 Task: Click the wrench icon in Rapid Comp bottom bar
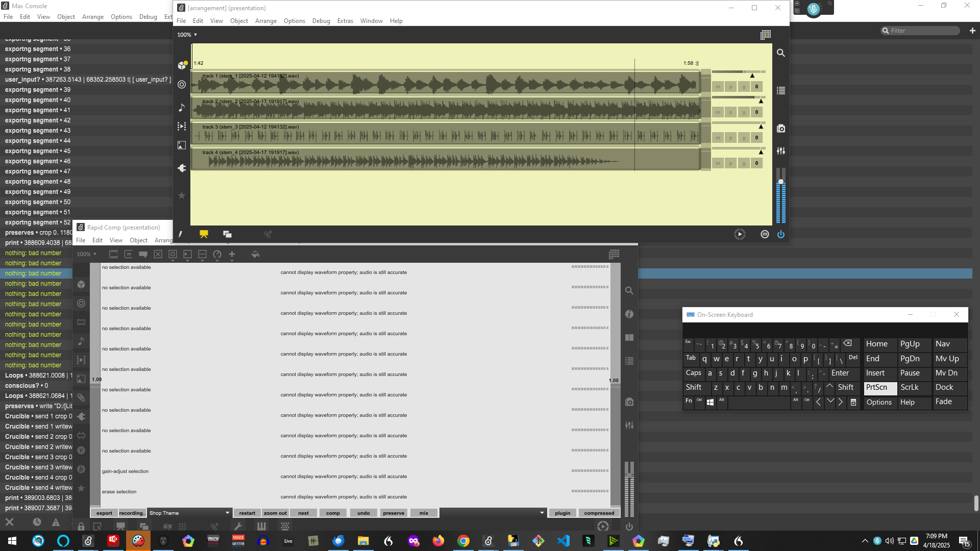click(238, 526)
